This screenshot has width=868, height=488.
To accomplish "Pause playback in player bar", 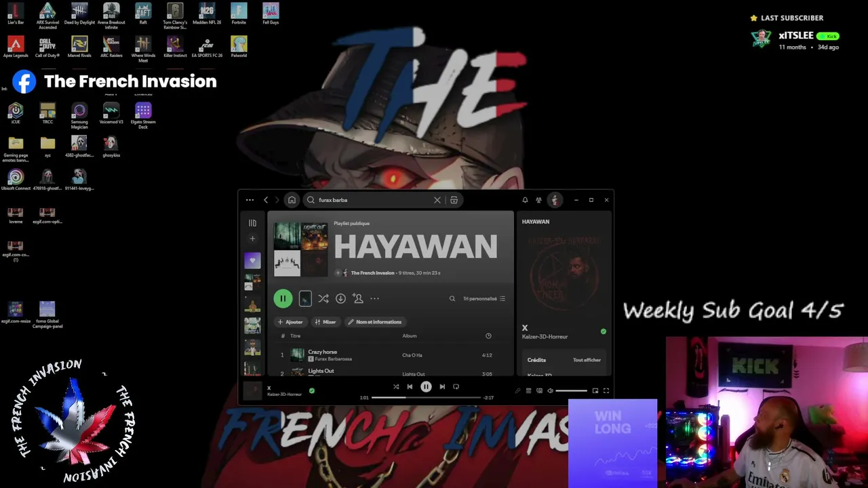I will [426, 386].
